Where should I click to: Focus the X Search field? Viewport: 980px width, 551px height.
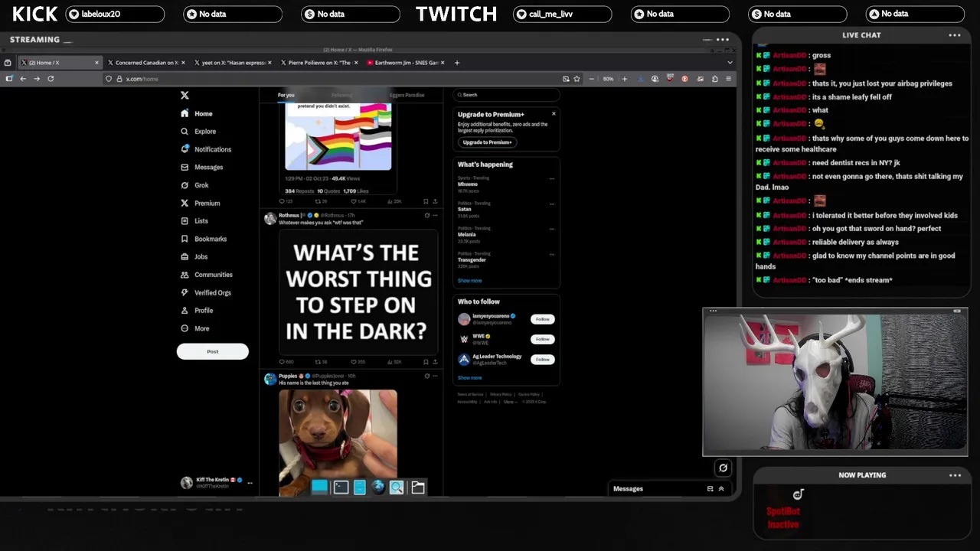click(506, 95)
